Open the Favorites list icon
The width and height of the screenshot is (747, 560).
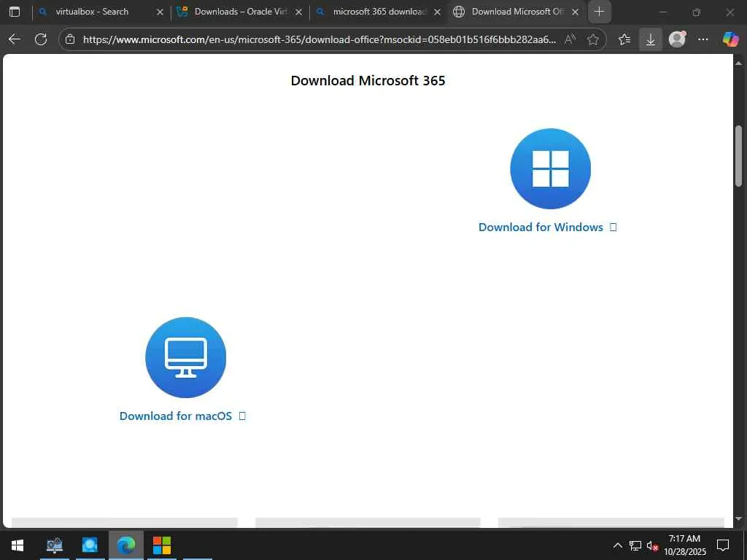pyautogui.click(x=624, y=39)
